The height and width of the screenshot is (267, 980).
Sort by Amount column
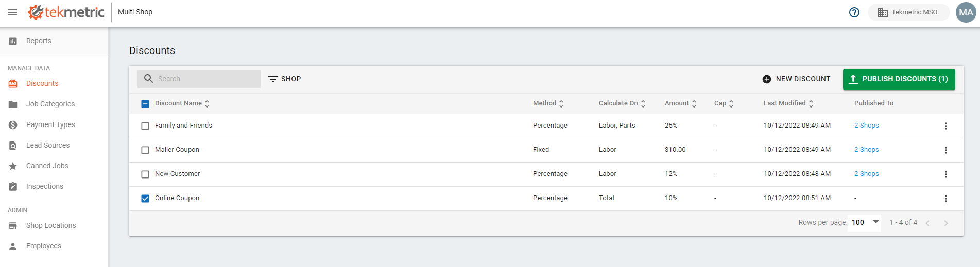click(681, 103)
